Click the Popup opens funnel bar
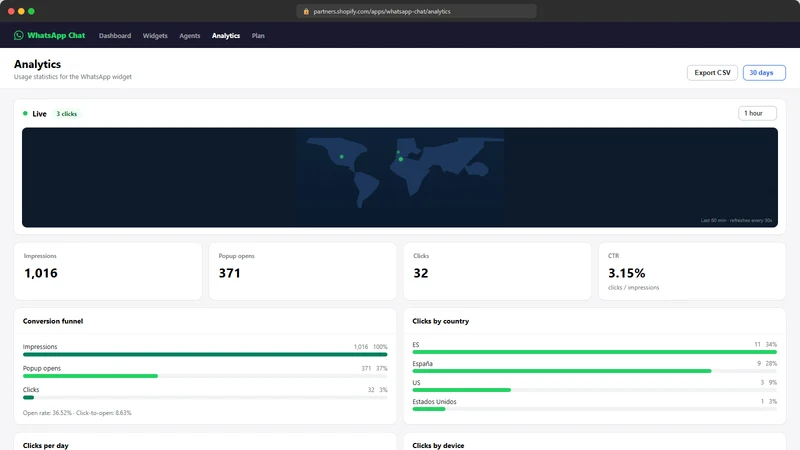Image resolution: width=800 pixels, height=450 pixels. tap(205, 376)
